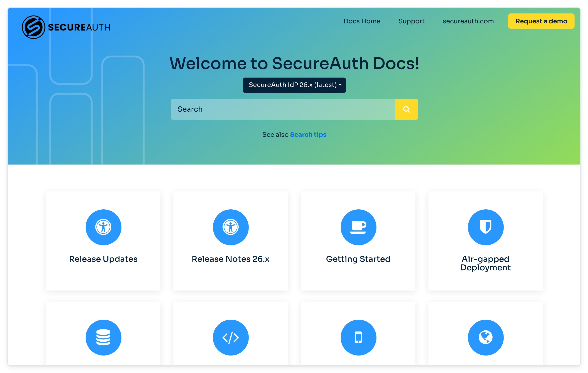
Task: Open the Air-gapped Deployment title
Action: click(x=485, y=263)
